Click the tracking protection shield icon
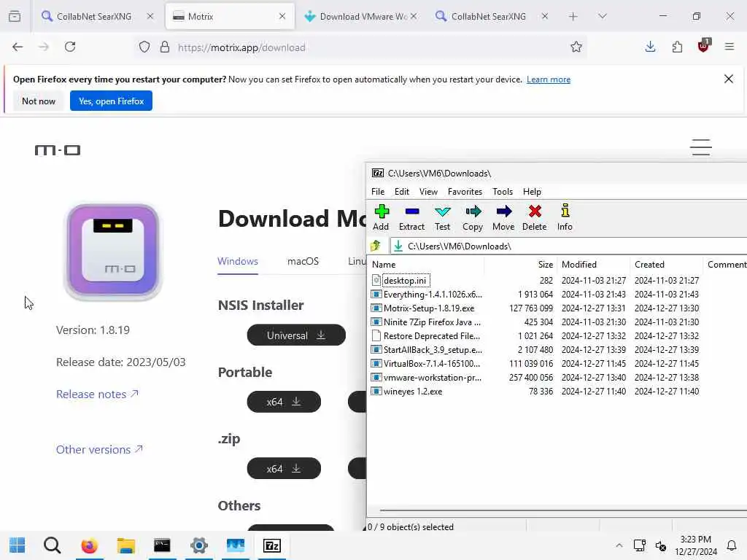The width and height of the screenshot is (747, 560). [144, 47]
